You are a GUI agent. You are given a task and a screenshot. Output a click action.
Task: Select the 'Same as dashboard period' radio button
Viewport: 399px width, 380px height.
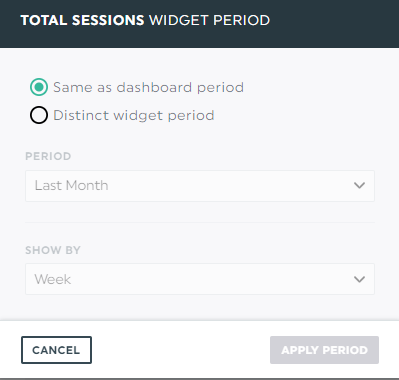point(39,87)
